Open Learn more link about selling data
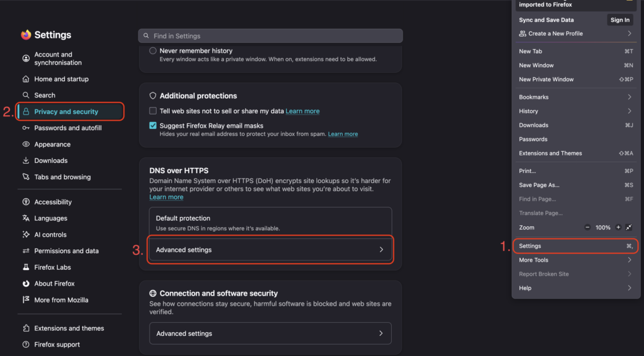 click(x=303, y=111)
